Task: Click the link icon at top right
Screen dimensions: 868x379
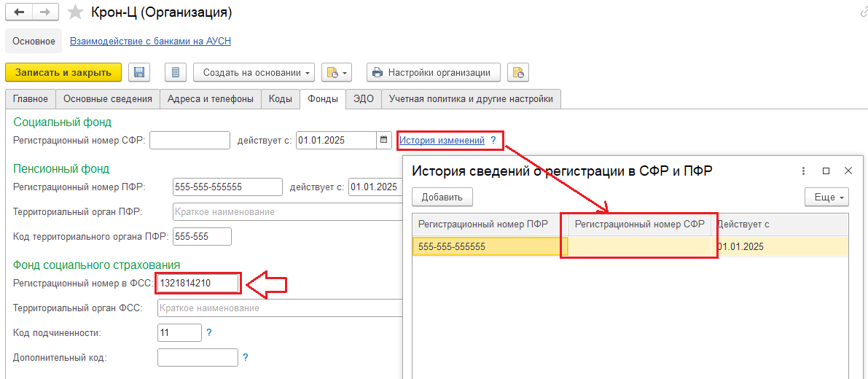Action: point(862,12)
